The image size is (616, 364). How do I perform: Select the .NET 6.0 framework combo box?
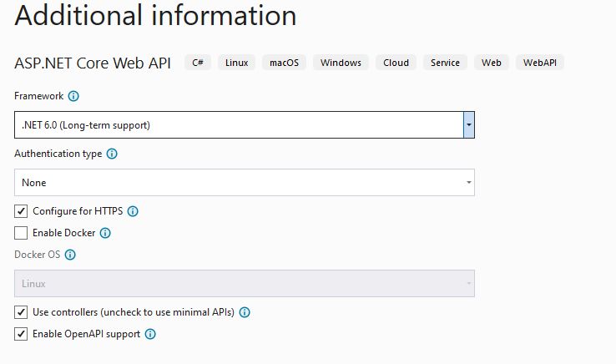[x=245, y=124]
